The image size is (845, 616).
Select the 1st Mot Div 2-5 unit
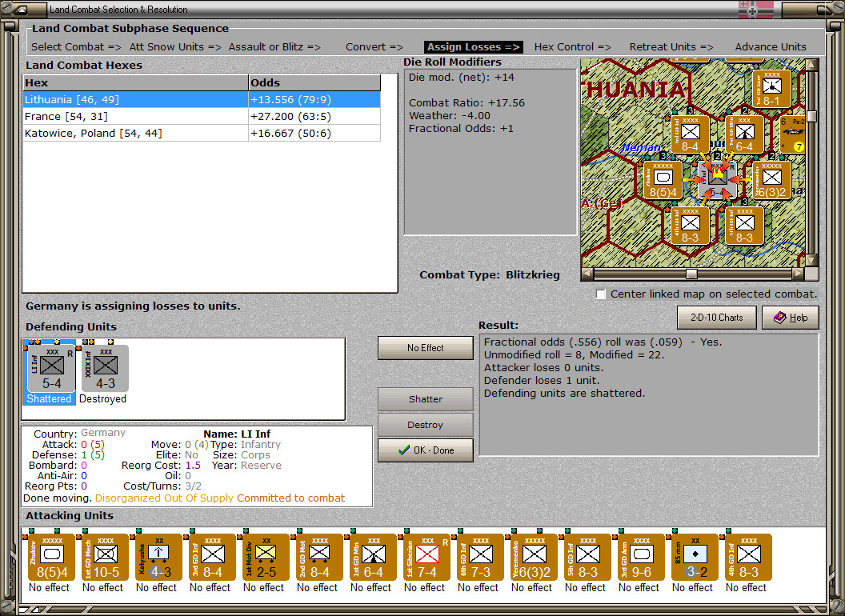pos(266,557)
